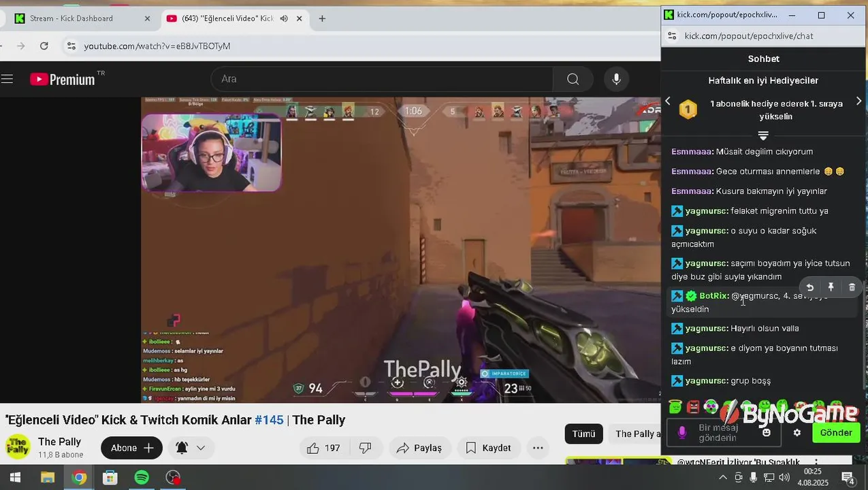Open notification bell options dropdown
This screenshot has height=490, width=868.
tap(201, 448)
